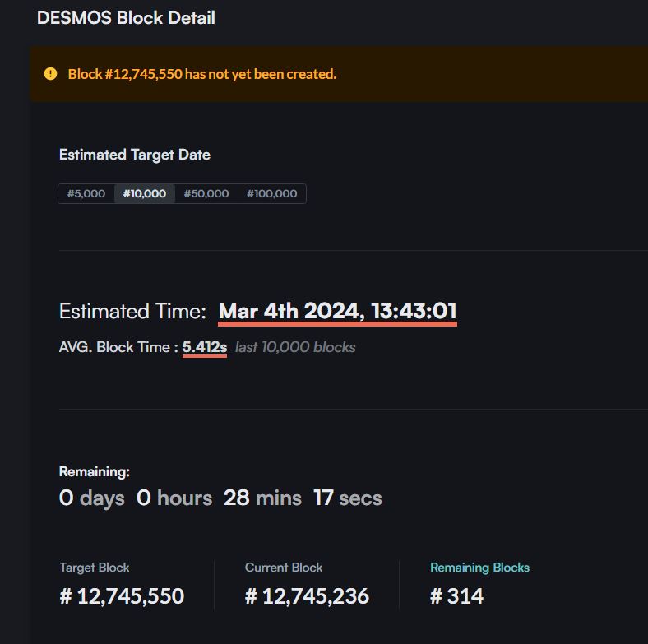Select the #50,000 blocks range tab
Image resolution: width=648 pixels, height=644 pixels.
click(x=206, y=193)
